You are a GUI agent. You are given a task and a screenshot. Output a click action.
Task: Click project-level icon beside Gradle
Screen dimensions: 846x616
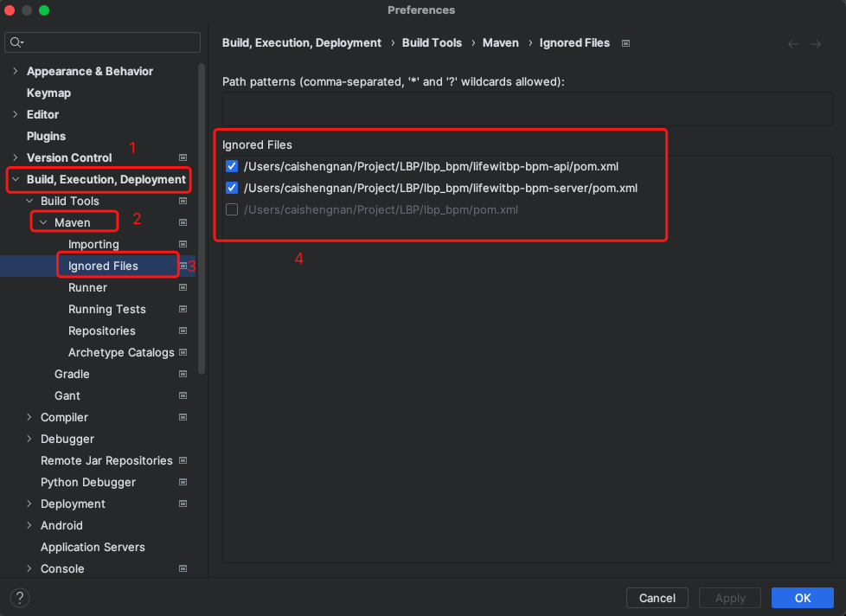pos(183,374)
